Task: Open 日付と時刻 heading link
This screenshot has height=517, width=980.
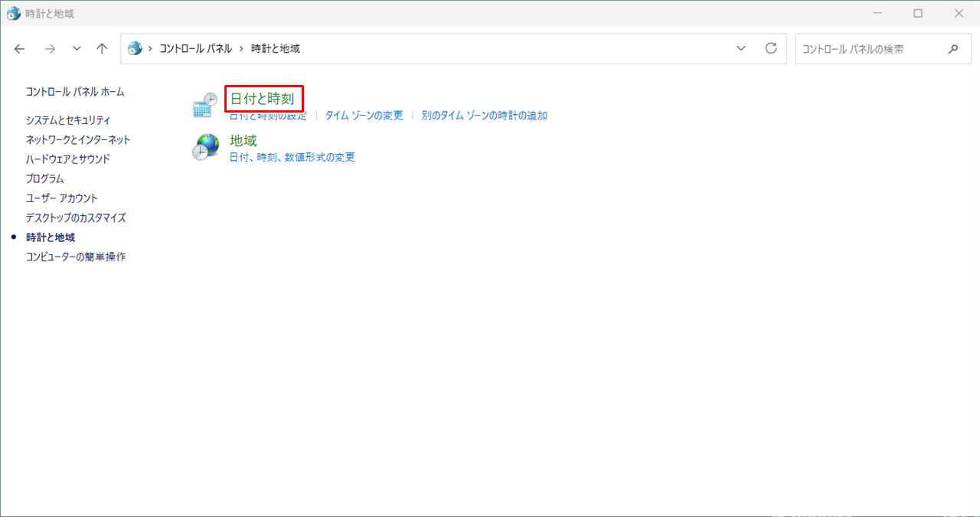Action: (x=263, y=99)
